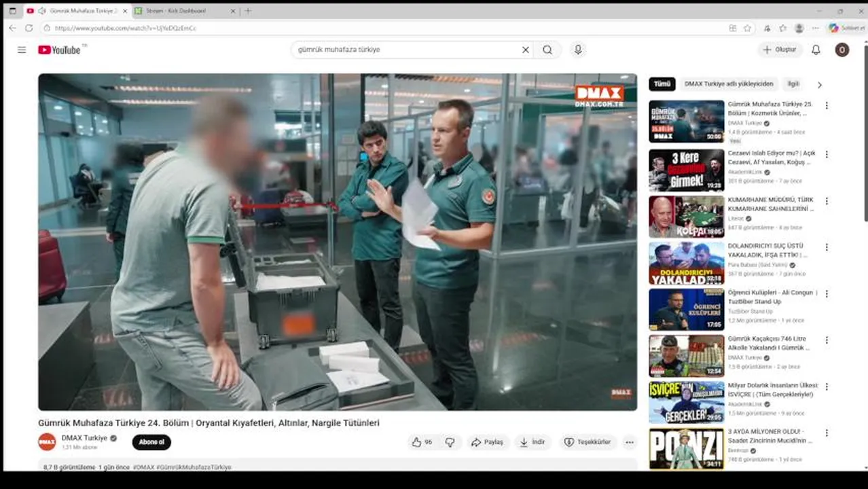Open options for Cezaevi Islah Ediyor video
The width and height of the screenshot is (868, 489).
(827, 154)
